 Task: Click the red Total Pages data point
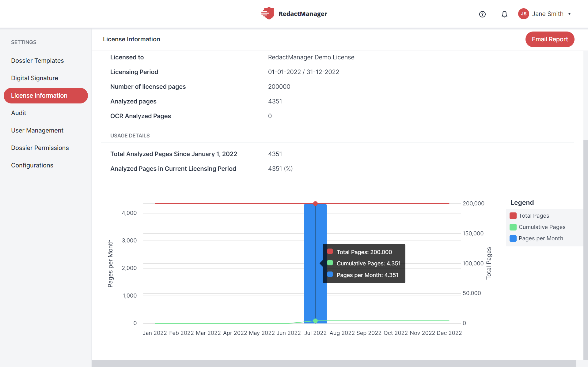pos(315,204)
